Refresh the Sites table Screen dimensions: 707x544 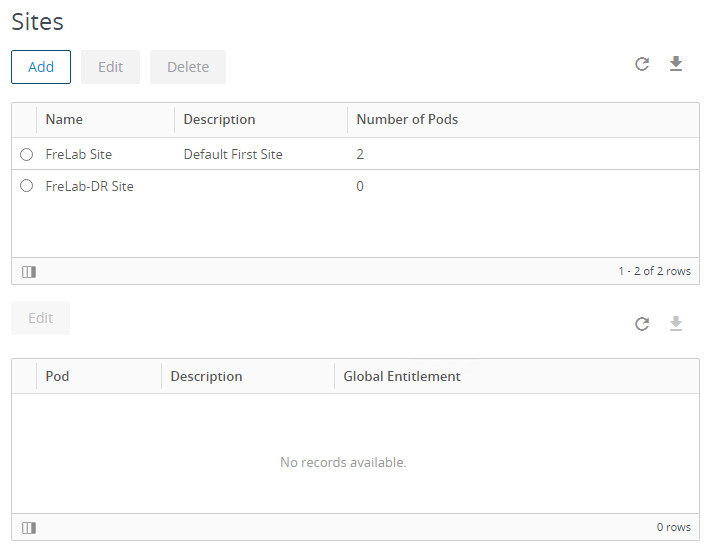[642, 64]
